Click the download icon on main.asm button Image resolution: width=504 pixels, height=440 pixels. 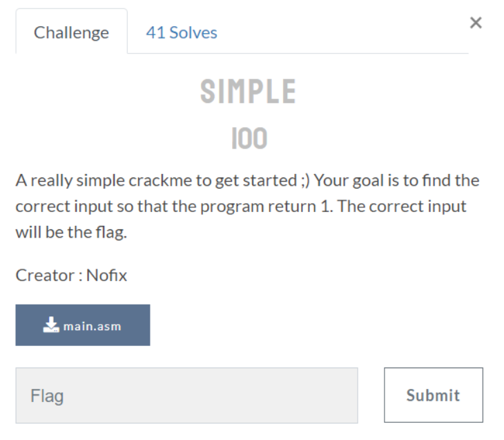[x=51, y=325]
